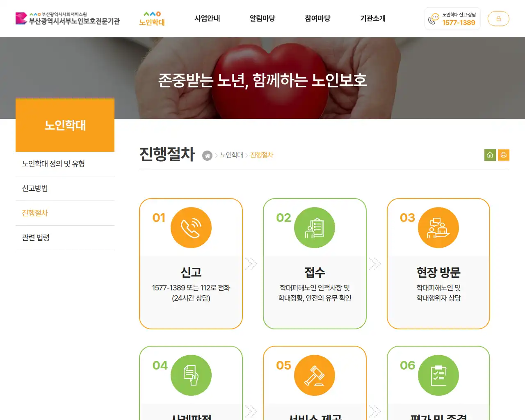Select the colorful 노인학대 icon in the navigation
The height and width of the screenshot is (420, 525).
(x=152, y=18)
